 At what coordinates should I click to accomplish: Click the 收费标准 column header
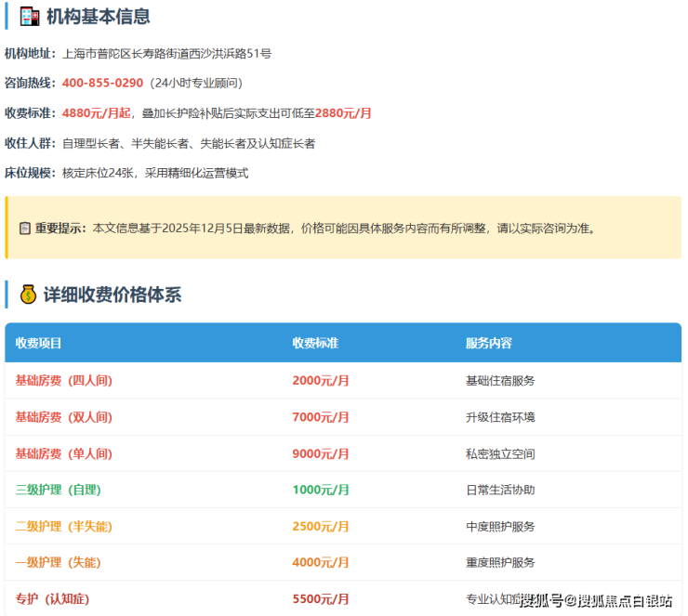tap(315, 343)
